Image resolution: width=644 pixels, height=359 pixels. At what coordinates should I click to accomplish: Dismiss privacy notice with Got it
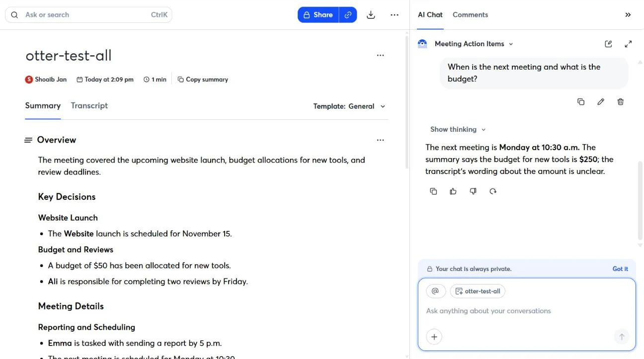click(x=620, y=269)
